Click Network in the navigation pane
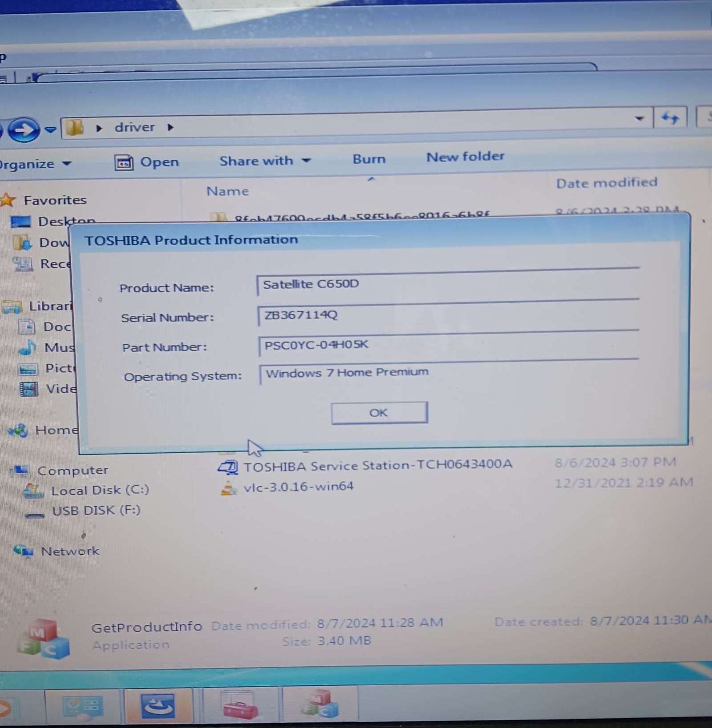 click(x=70, y=551)
